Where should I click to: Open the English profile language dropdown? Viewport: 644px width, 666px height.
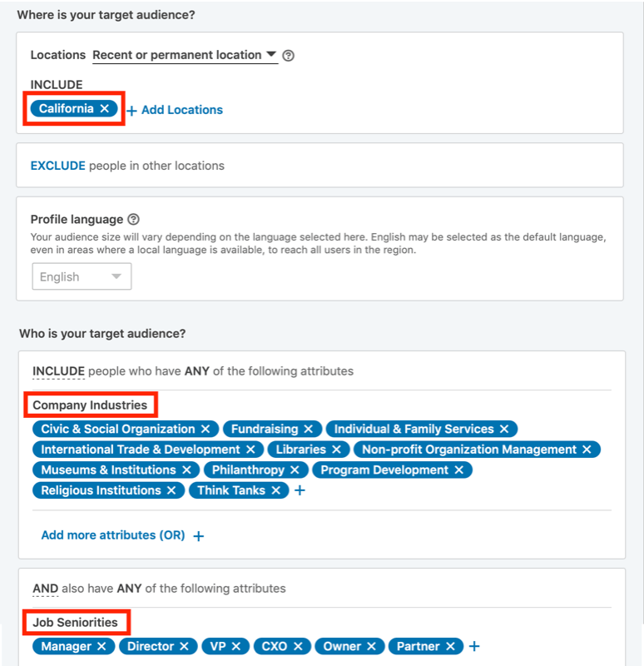(x=82, y=276)
